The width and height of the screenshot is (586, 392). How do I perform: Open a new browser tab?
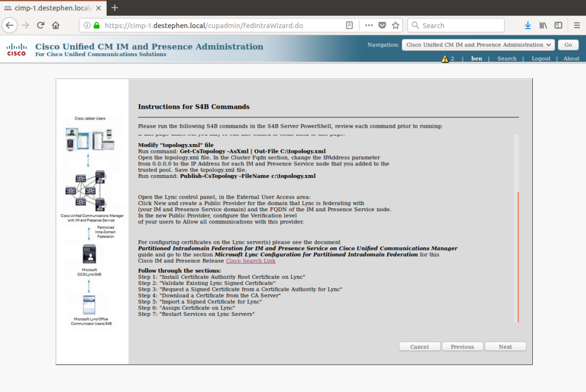point(114,8)
